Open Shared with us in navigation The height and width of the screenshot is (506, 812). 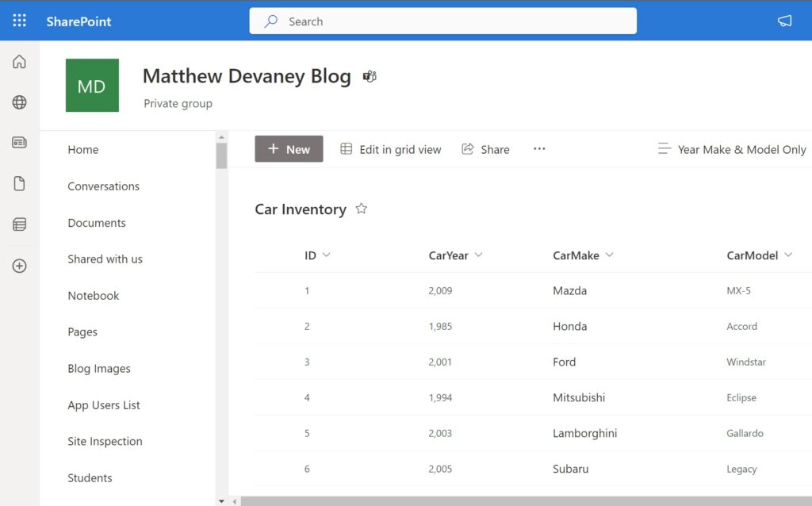pos(105,259)
